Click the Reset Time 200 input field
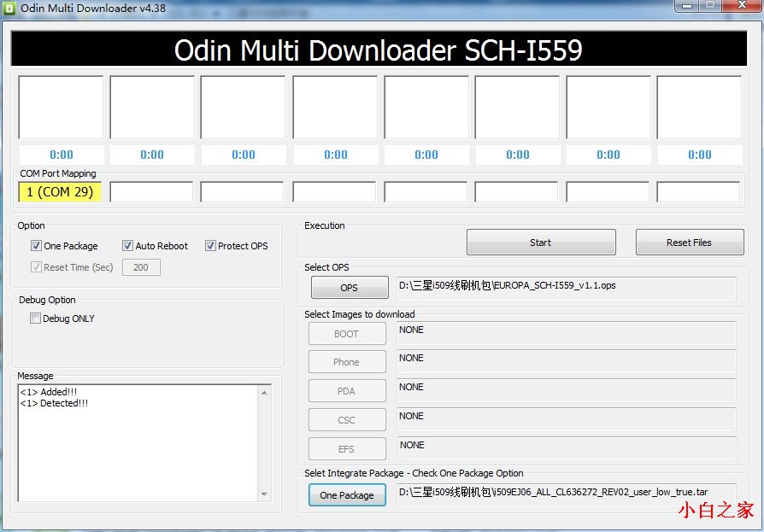764x532 pixels. click(x=141, y=267)
